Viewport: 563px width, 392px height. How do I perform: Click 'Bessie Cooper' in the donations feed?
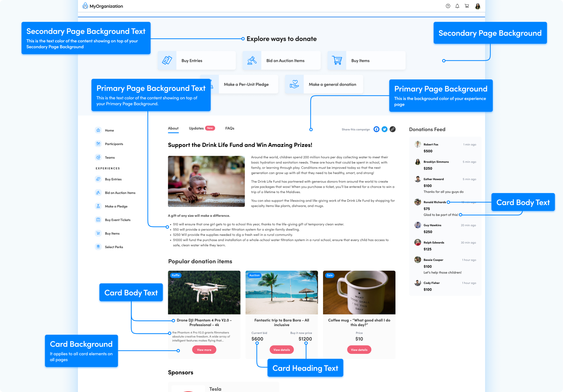(x=433, y=260)
